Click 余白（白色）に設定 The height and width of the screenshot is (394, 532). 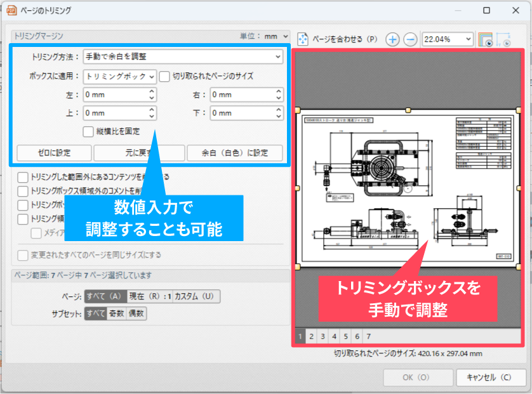(x=234, y=153)
